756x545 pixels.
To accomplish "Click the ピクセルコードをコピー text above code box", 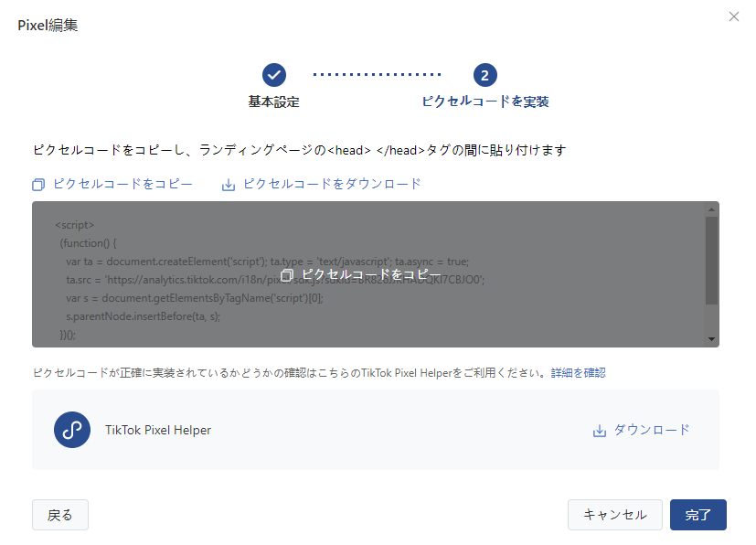I will tap(122, 184).
